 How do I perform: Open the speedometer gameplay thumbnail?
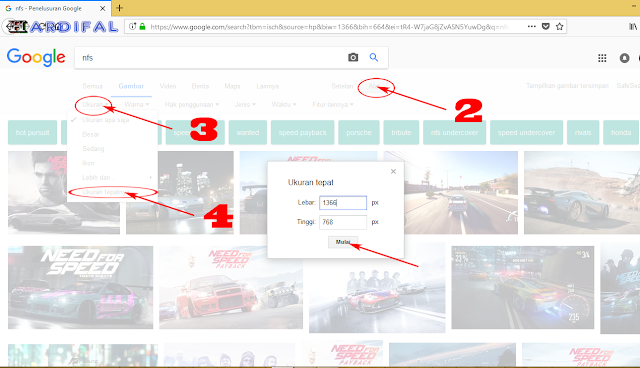coord(522,287)
